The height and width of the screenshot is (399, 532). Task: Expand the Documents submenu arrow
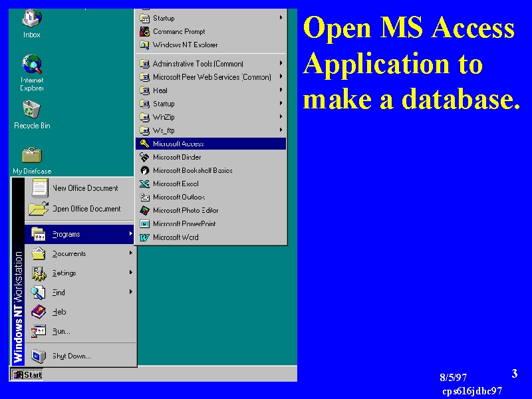[130, 253]
